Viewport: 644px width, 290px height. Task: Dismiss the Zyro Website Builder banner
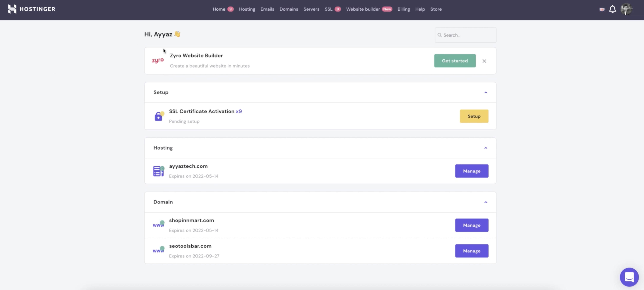coord(484,61)
